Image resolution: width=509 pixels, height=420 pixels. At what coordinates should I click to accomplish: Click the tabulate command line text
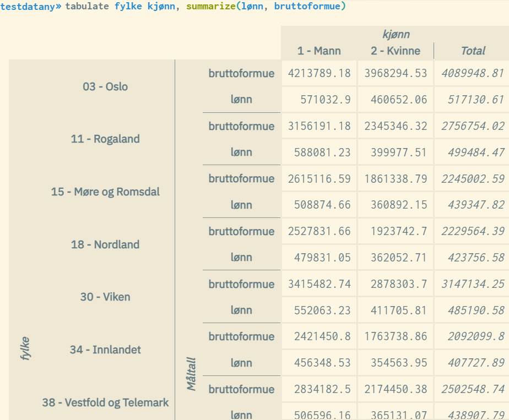[x=205, y=7]
